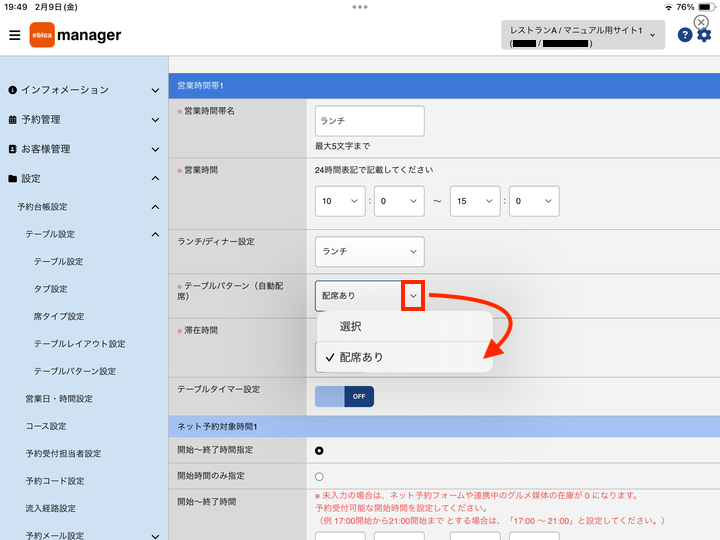Click the 24時間表記で記載してください note

click(x=374, y=170)
